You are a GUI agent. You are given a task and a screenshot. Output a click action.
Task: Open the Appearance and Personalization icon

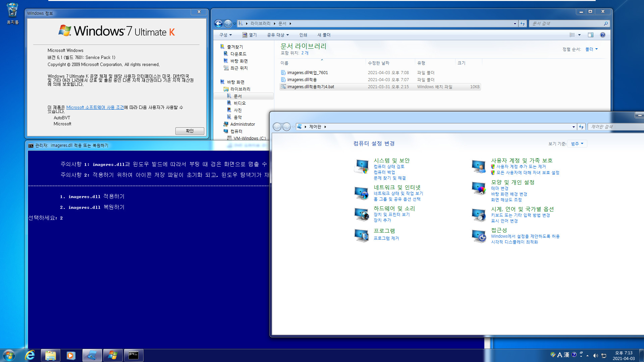[479, 188]
